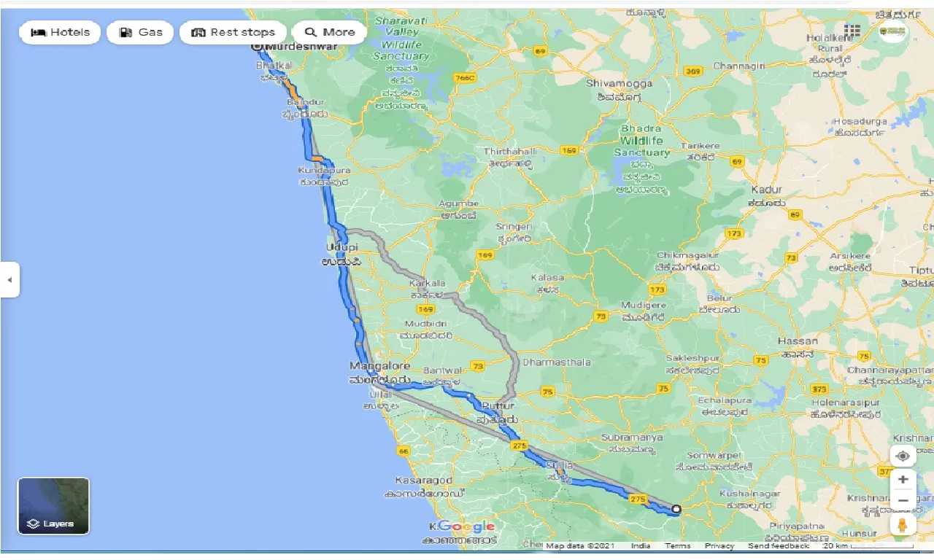Expand the collapsed side panel arrow
The image size is (934, 560).
tap(9, 280)
